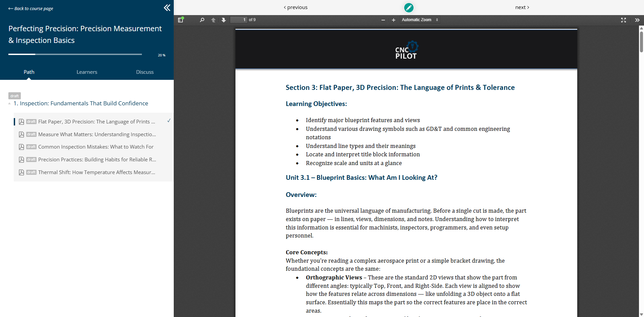Switch to the Discuss tab
Image resolution: width=644 pixels, height=317 pixels.
145,72
